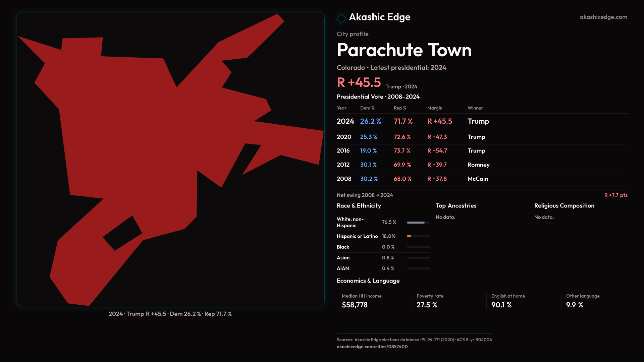Viewport: 644px width, 362px height.
Task: Click the red Parachute Town map shape
Action: [x=134, y=134]
